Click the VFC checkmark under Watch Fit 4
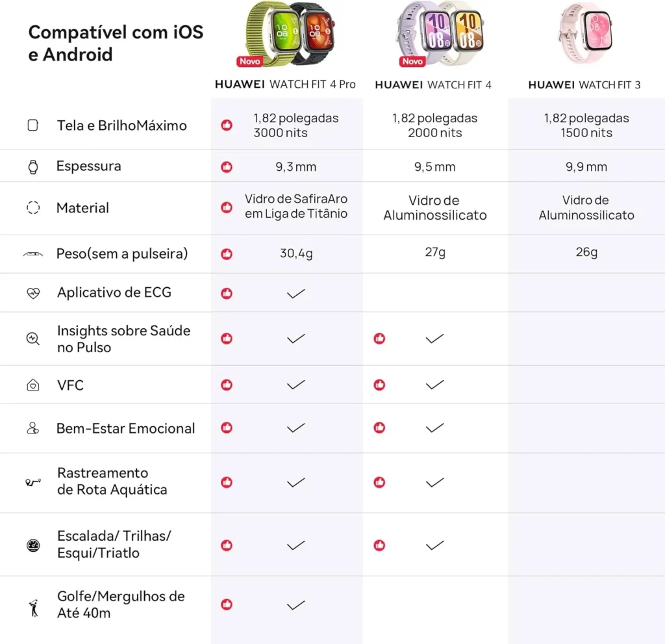Image resolution: width=665 pixels, height=644 pixels. [x=434, y=385]
